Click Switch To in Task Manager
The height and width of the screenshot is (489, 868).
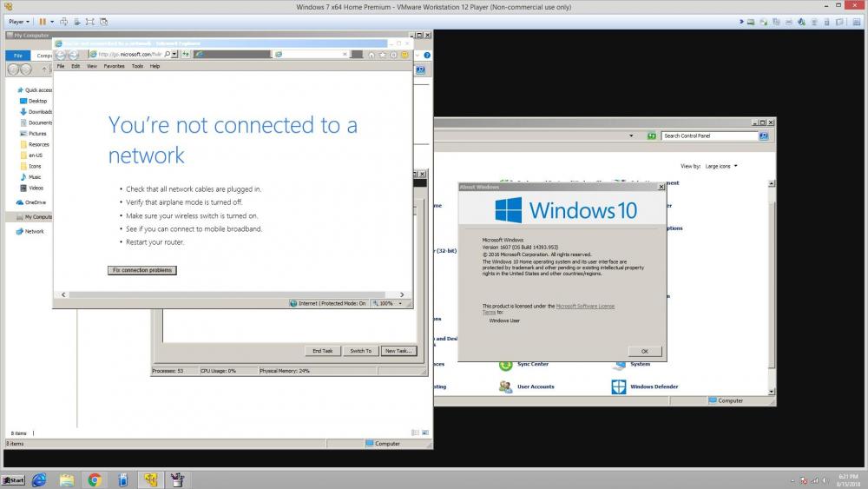(x=361, y=351)
